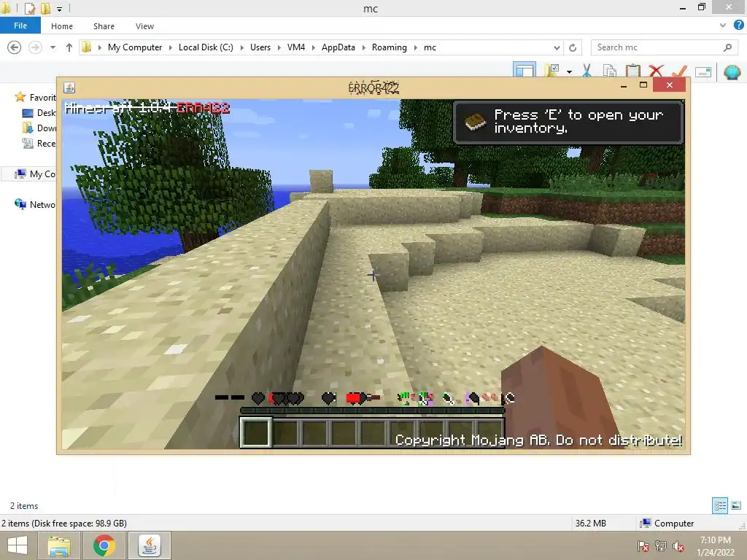747x560 pixels.
Task: Click the Minecraft crosshair in the game view
Action: [373, 275]
